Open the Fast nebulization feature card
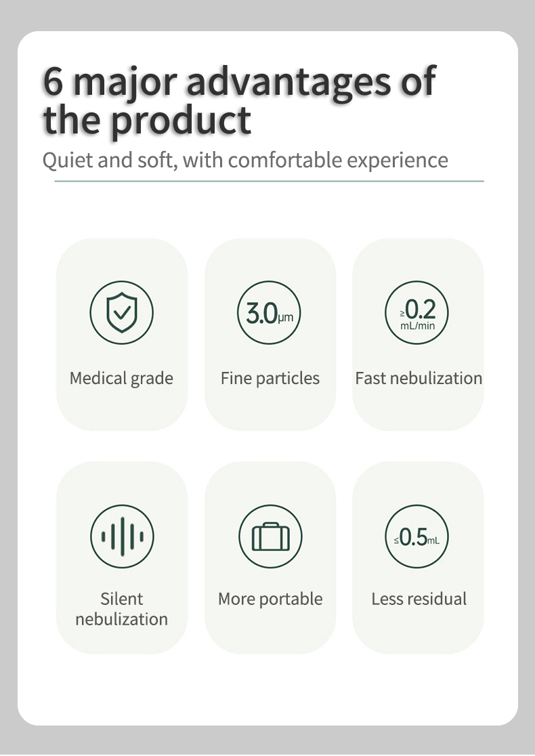The image size is (535, 756). (418, 334)
